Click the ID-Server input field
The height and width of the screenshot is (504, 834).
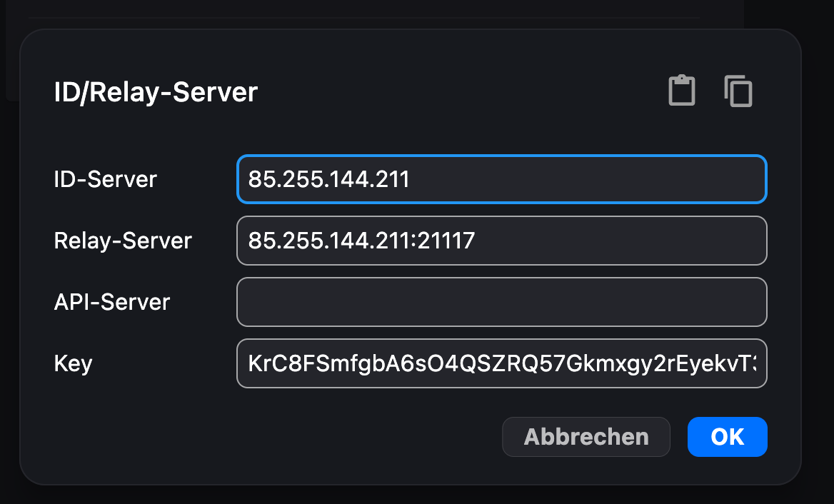(x=501, y=179)
